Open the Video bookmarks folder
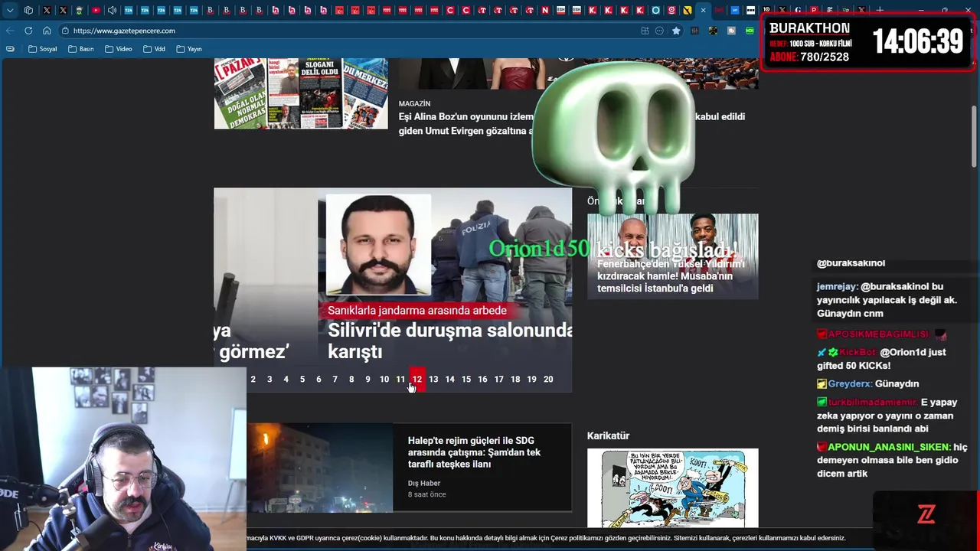Screen dimensions: 980x551 tap(119, 49)
